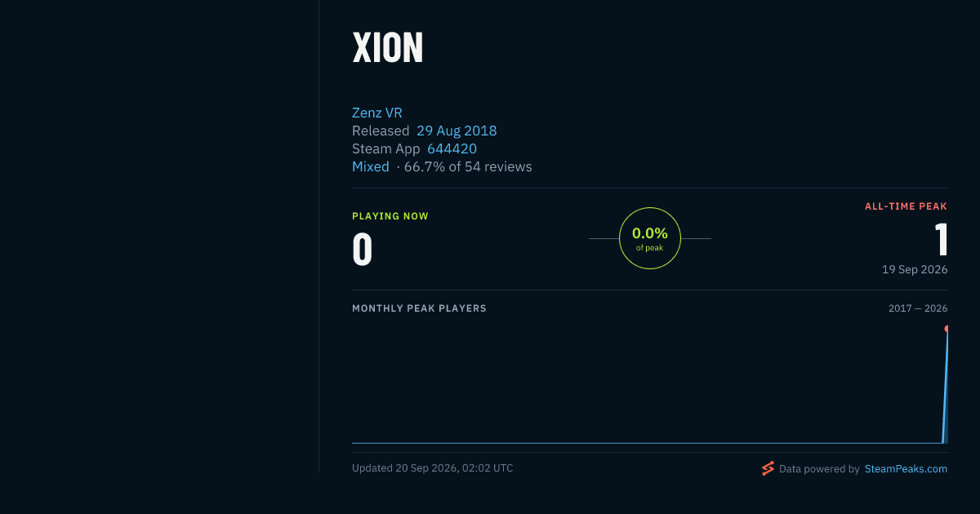Click the All-Time Peak red label
Viewport: 980px width, 514px height.
click(906, 206)
